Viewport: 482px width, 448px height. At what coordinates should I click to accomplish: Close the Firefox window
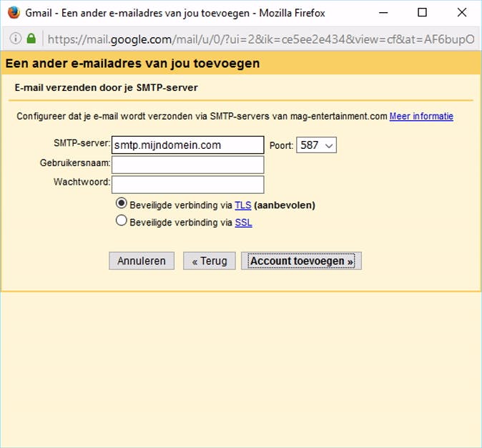point(462,13)
